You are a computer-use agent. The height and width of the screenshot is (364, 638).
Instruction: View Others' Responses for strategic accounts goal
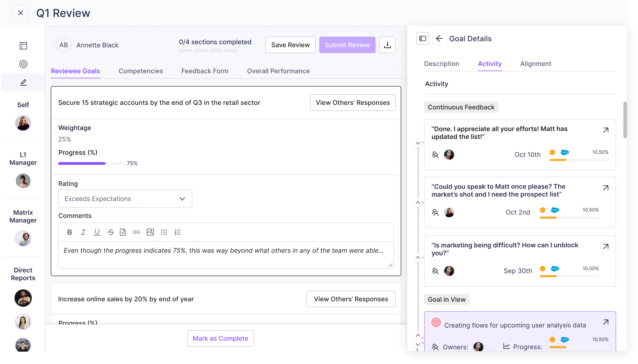tap(353, 103)
